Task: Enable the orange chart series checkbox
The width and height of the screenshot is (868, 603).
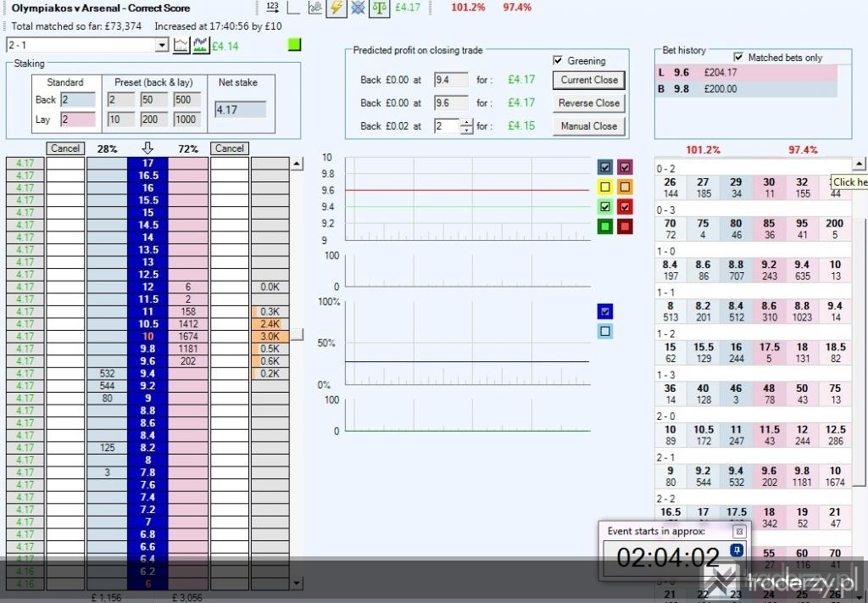Action: (x=625, y=187)
